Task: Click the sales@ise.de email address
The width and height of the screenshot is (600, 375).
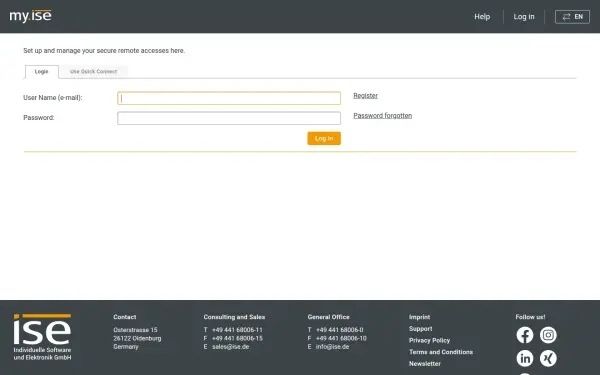Action: click(x=230, y=347)
